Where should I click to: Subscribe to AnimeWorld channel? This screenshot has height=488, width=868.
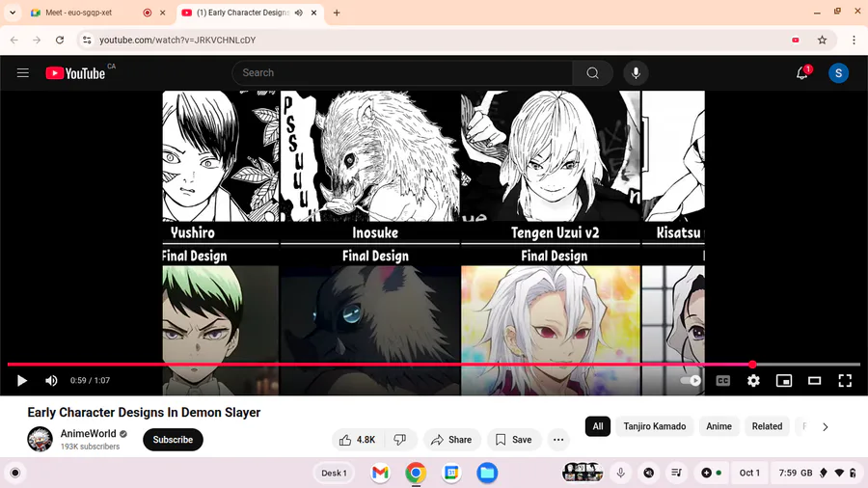[173, 440]
